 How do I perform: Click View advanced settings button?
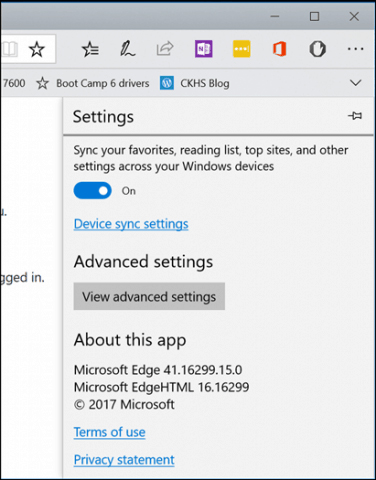[149, 296]
